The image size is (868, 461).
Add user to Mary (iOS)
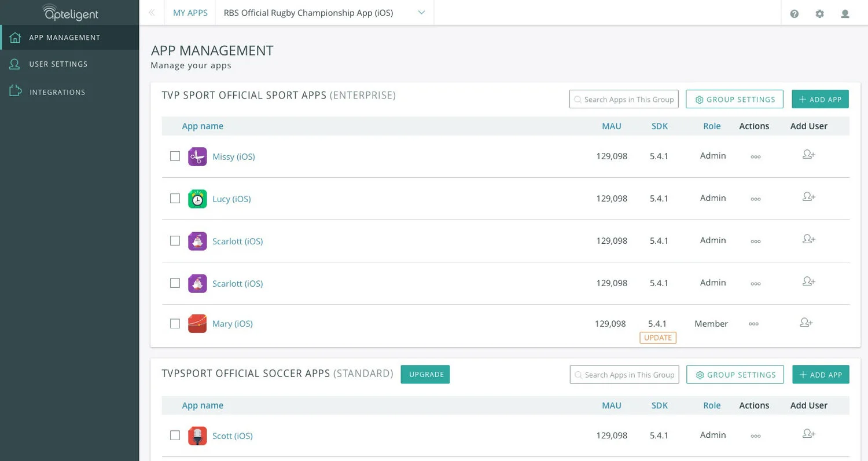click(806, 323)
